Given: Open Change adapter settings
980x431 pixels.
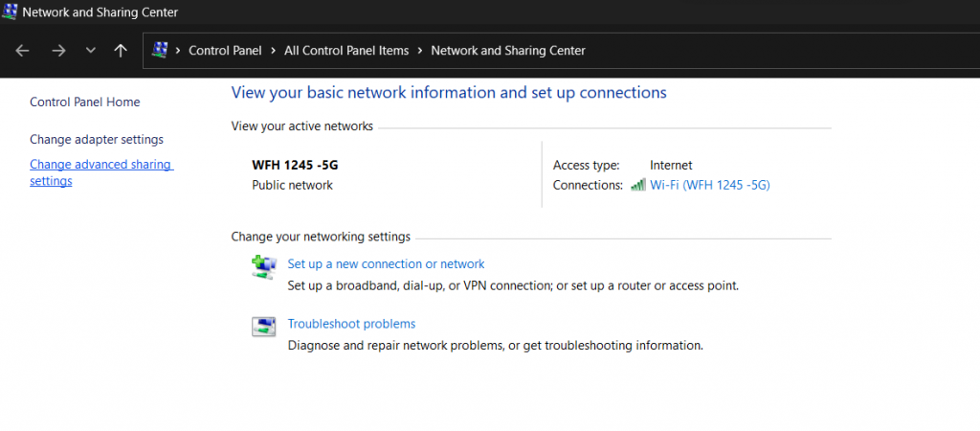Looking at the screenshot, I should [x=96, y=139].
